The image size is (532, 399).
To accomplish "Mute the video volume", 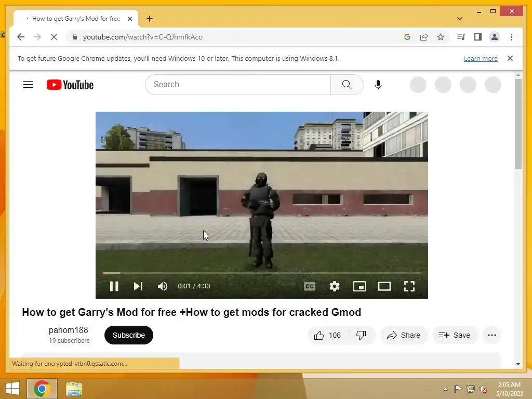I will point(163,286).
